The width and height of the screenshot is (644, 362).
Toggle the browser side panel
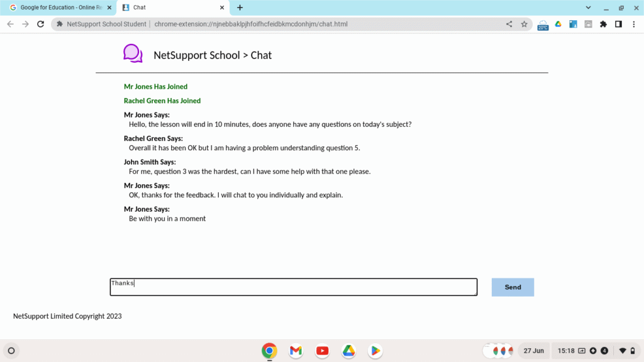pos(618,25)
